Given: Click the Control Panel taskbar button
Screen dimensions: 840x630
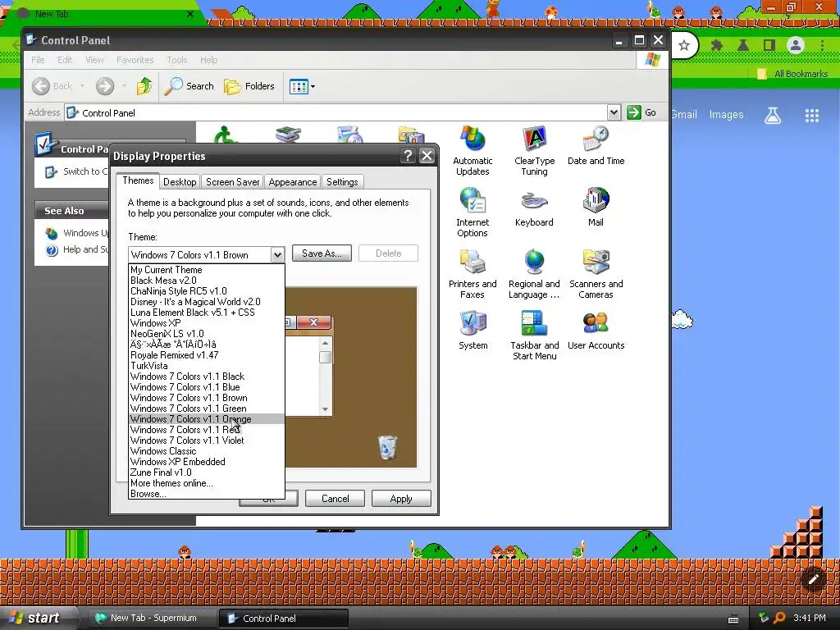Looking at the screenshot, I should [283, 619].
